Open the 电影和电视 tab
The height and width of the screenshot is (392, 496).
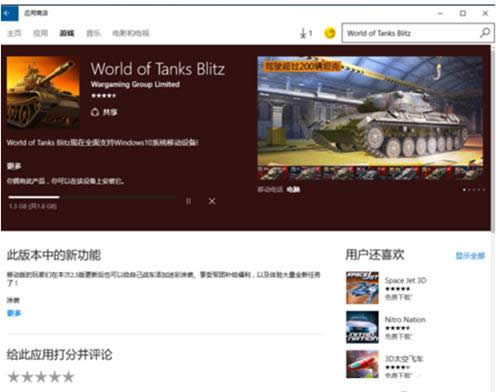click(130, 33)
